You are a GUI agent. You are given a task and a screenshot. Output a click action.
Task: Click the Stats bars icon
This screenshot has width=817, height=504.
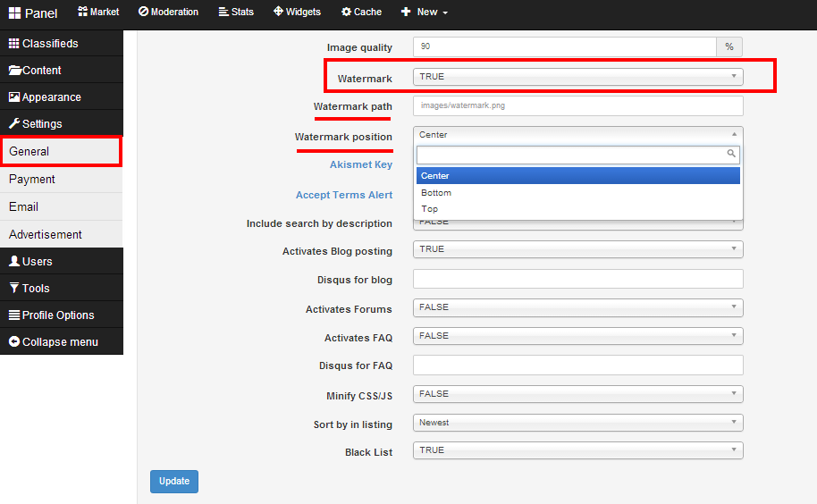pos(223,12)
